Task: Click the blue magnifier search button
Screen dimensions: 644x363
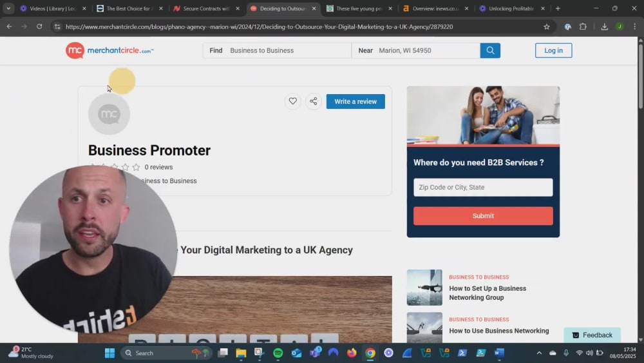Action: point(490,50)
